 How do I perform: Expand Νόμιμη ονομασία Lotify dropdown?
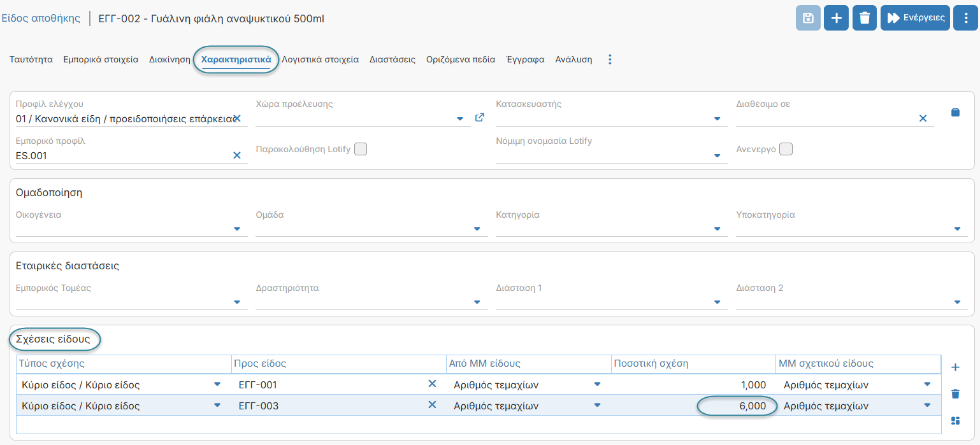[x=717, y=156]
